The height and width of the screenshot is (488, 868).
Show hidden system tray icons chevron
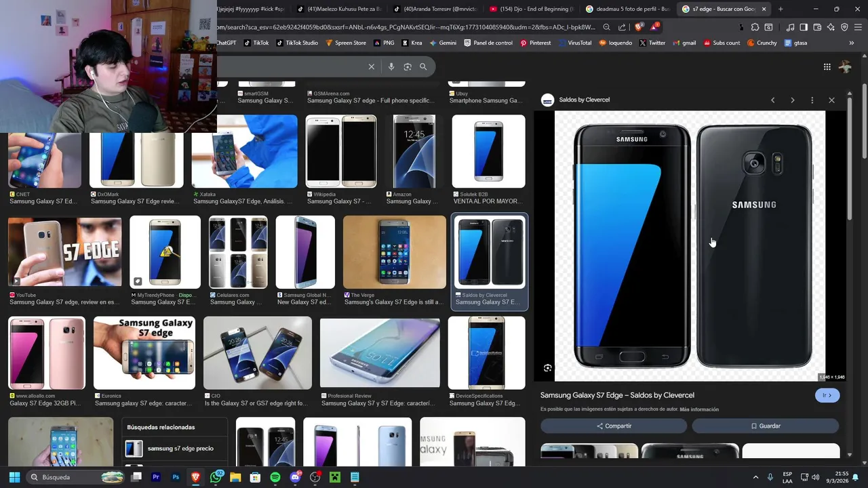click(755, 477)
